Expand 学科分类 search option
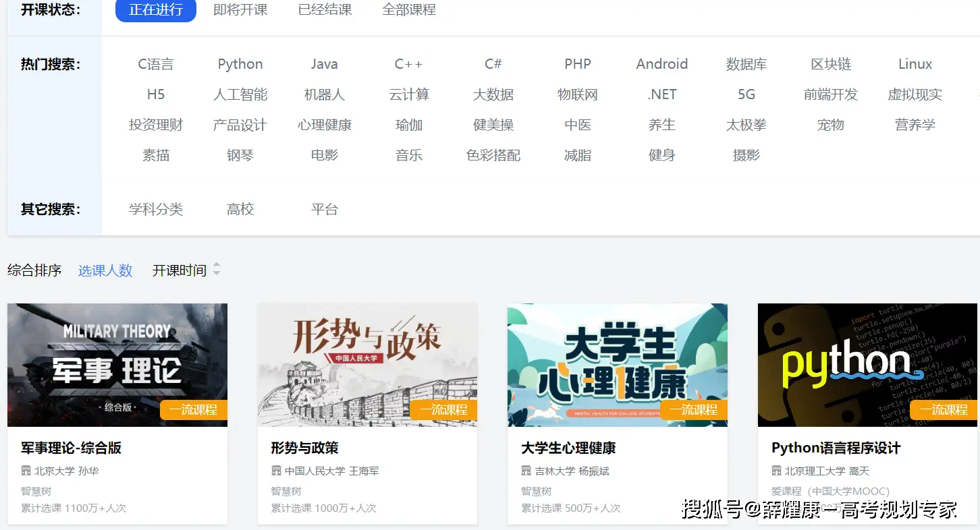Image resolution: width=980 pixels, height=530 pixels. tap(155, 209)
